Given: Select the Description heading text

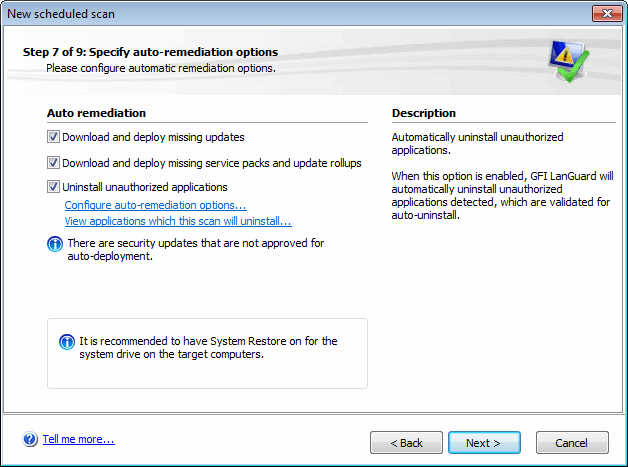Looking at the screenshot, I should pyautogui.click(x=424, y=113).
